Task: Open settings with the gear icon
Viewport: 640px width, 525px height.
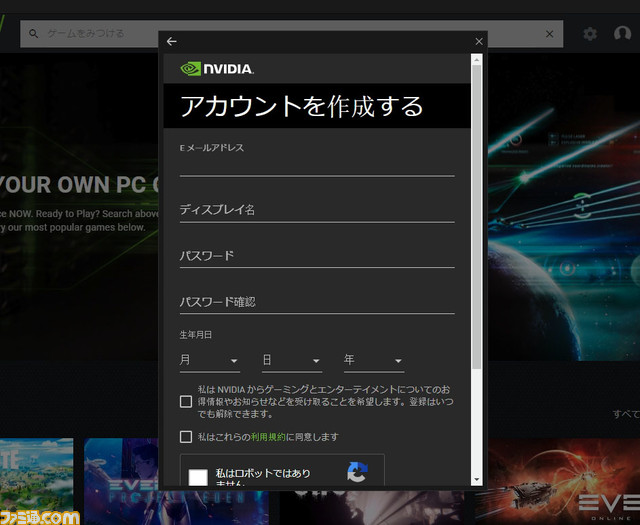Action: click(x=590, y=33)
